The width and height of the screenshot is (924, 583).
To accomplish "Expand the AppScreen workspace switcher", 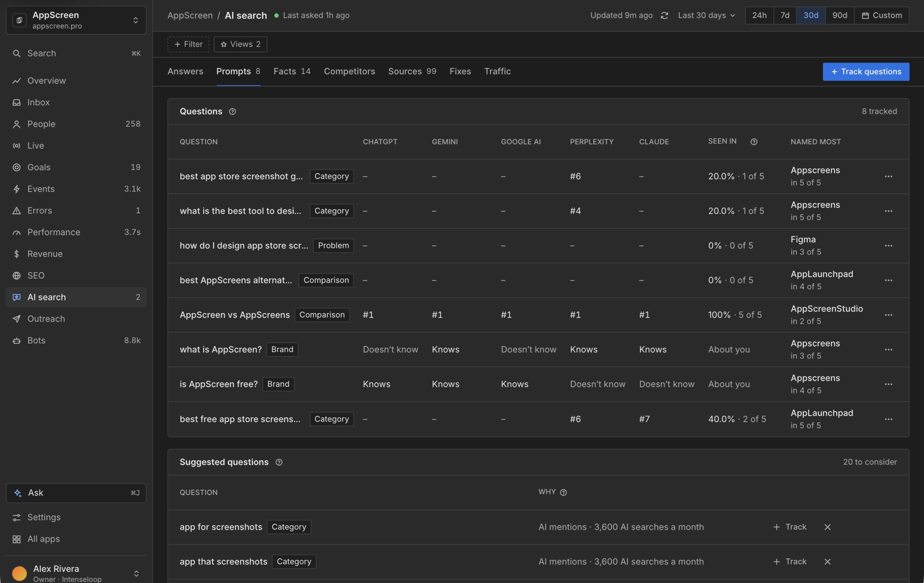I will pyautogui.click(x=76, y=20).
